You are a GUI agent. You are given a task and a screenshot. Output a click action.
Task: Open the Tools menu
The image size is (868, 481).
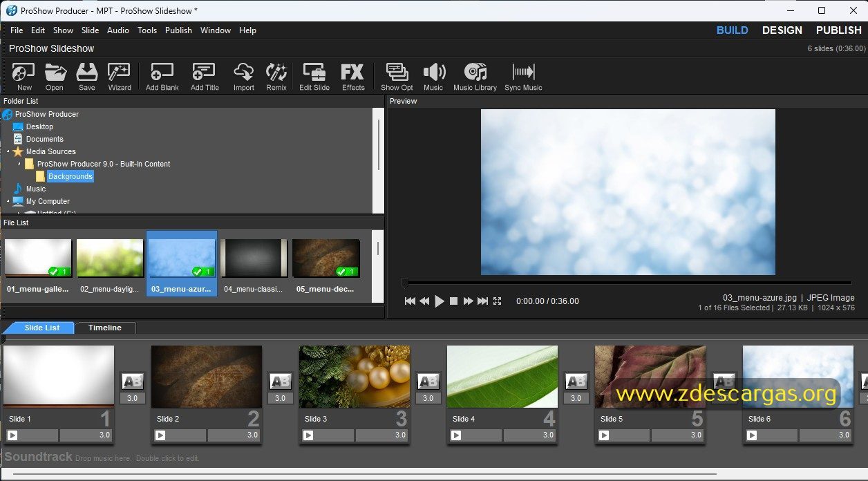click(x=147, y=30)
